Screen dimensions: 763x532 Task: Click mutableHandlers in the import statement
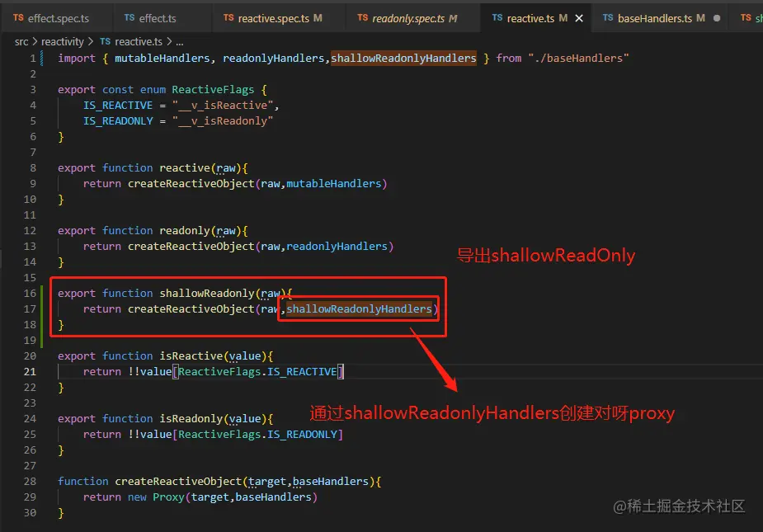click(x=162, y=59)
